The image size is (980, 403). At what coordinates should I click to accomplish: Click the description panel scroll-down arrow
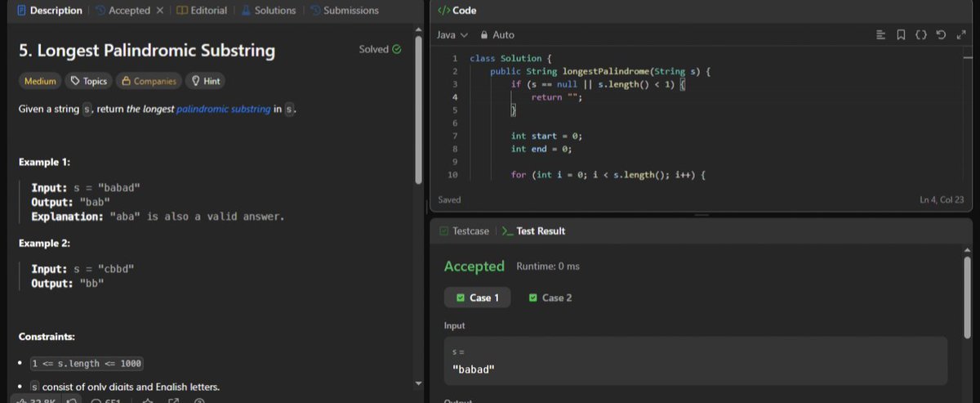coord(419,383)
